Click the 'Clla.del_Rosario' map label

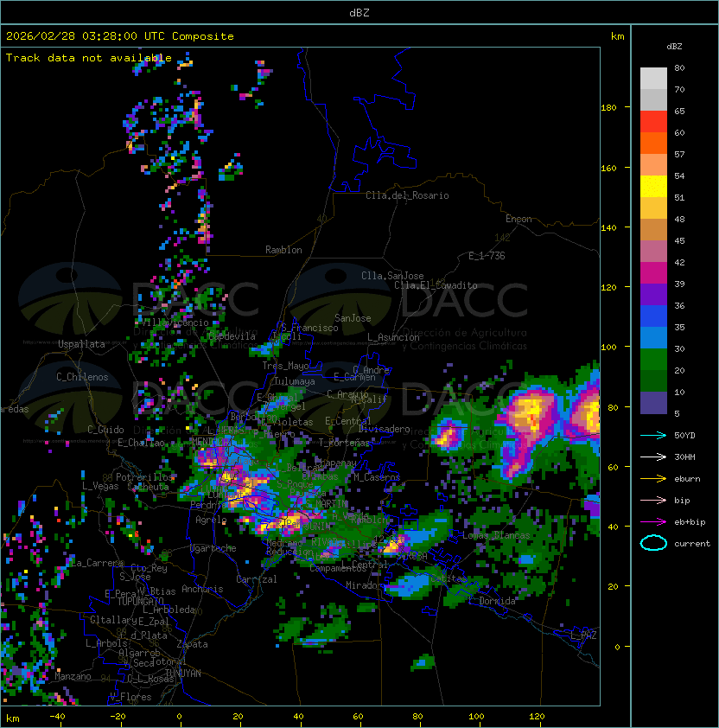click(x=407, y=195)
